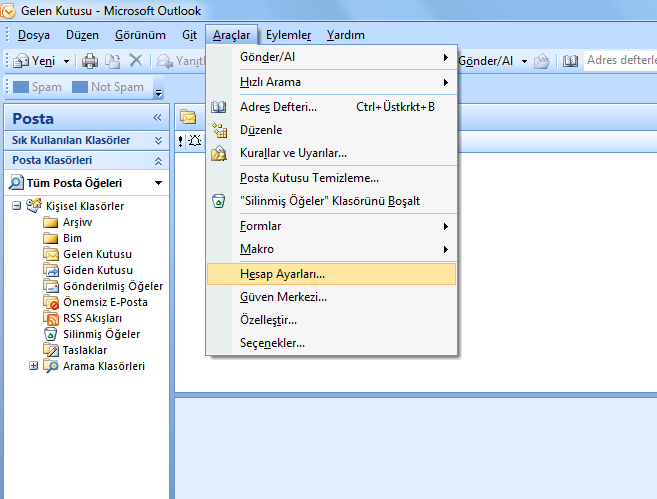Select the Arşivv folder
The width and height of the screenshot is (657, 499).
[67, 222]
